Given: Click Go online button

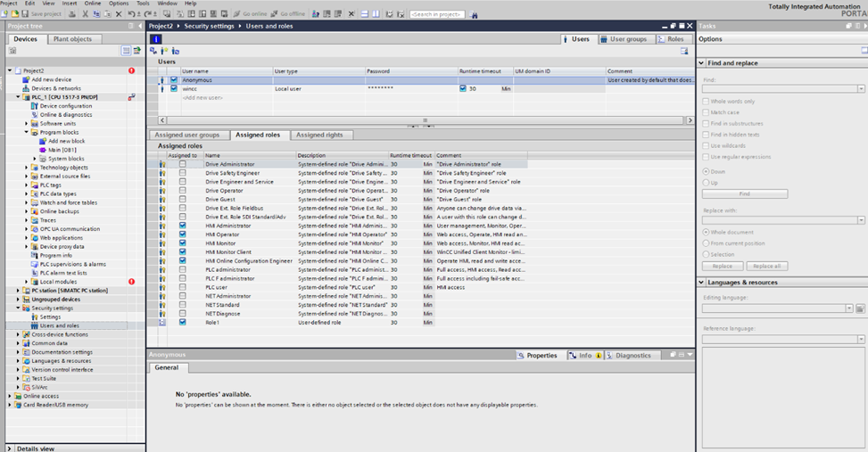Looking at the screenshot, I should [250, 14].
